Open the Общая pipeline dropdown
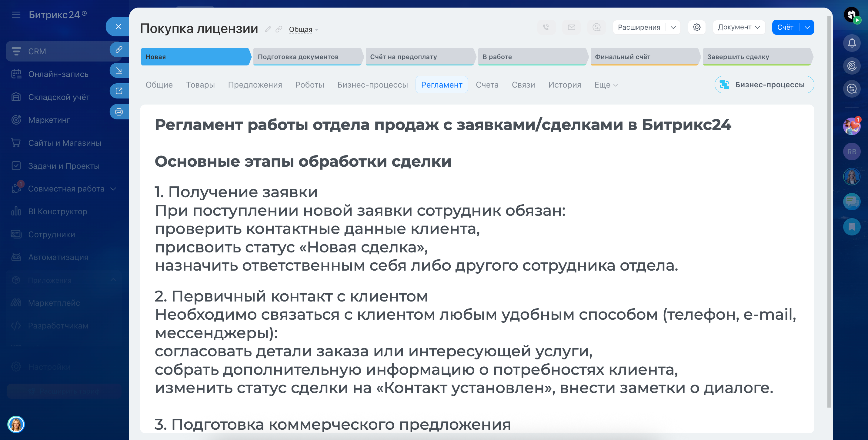868x440 pixels. 304,30
